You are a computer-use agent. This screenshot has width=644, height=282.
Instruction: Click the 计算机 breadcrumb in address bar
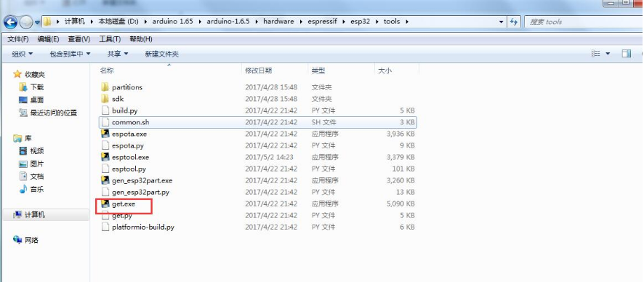(75, 21)
